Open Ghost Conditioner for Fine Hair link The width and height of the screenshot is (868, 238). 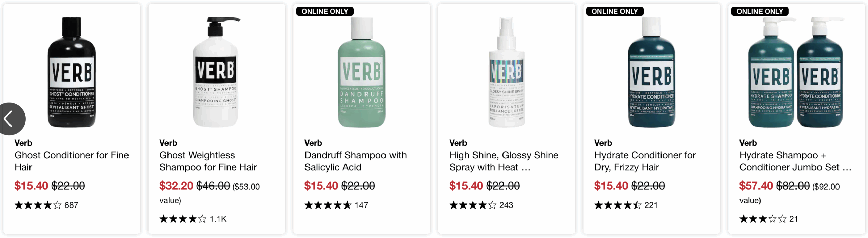72,161
